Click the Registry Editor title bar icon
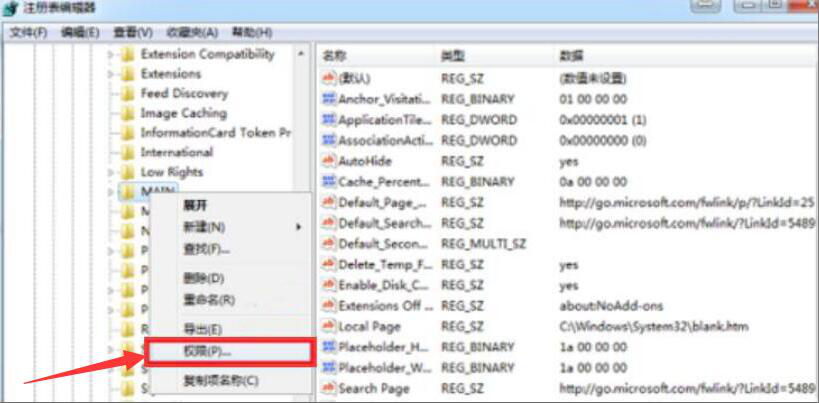Viewport: 819px width, 403px height. tap(9, 8)
